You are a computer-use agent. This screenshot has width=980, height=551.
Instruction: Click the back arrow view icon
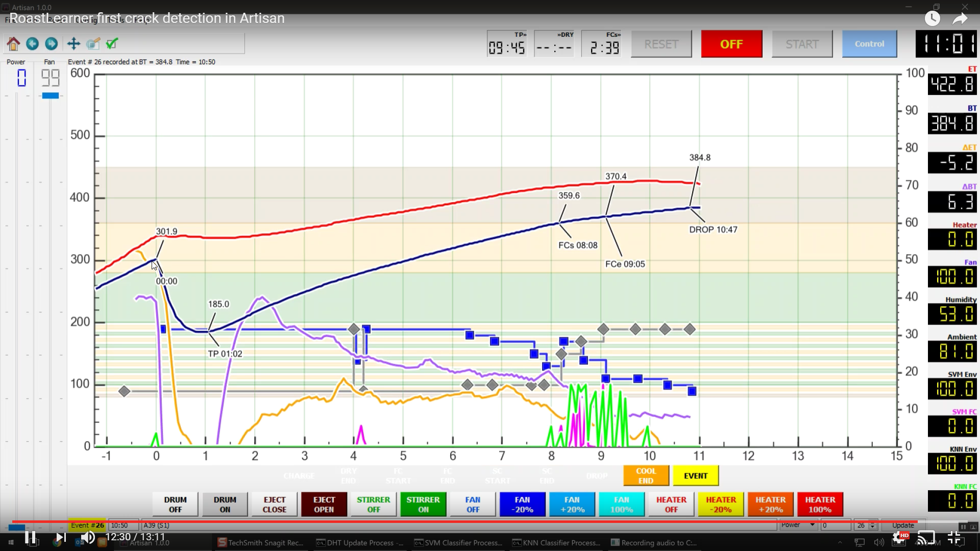point(32,44)
